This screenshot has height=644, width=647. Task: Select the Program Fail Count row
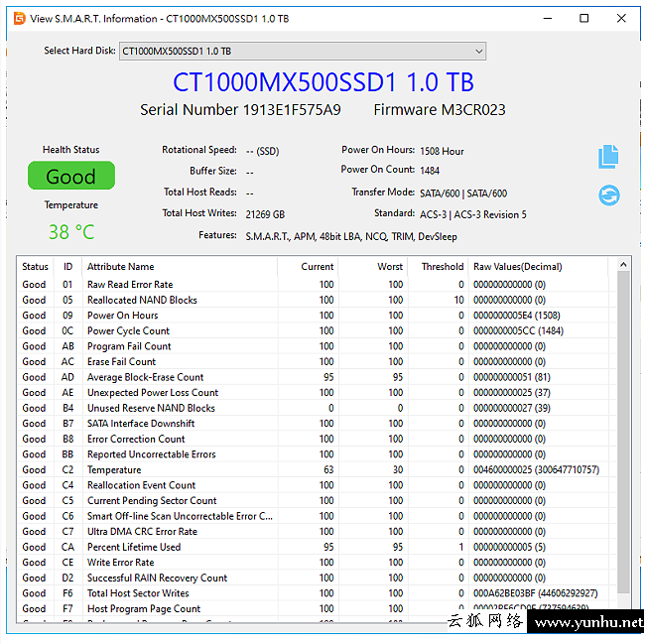pyautogui.click(x=317, y=346)
